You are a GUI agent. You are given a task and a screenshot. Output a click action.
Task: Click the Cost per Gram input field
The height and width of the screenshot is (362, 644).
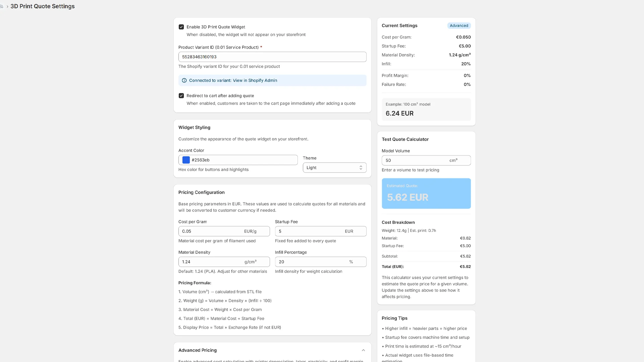click(224, 231)
